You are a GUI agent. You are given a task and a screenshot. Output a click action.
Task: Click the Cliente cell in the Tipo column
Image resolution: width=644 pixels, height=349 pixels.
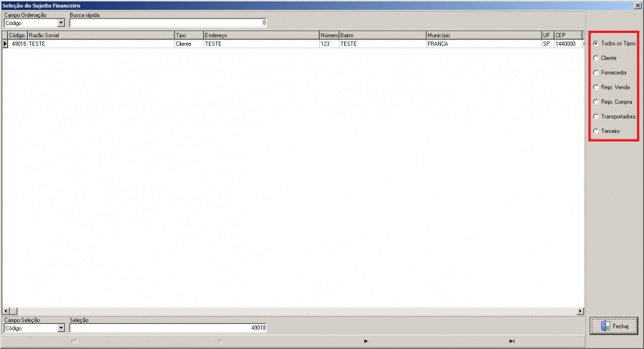[190, 44]
